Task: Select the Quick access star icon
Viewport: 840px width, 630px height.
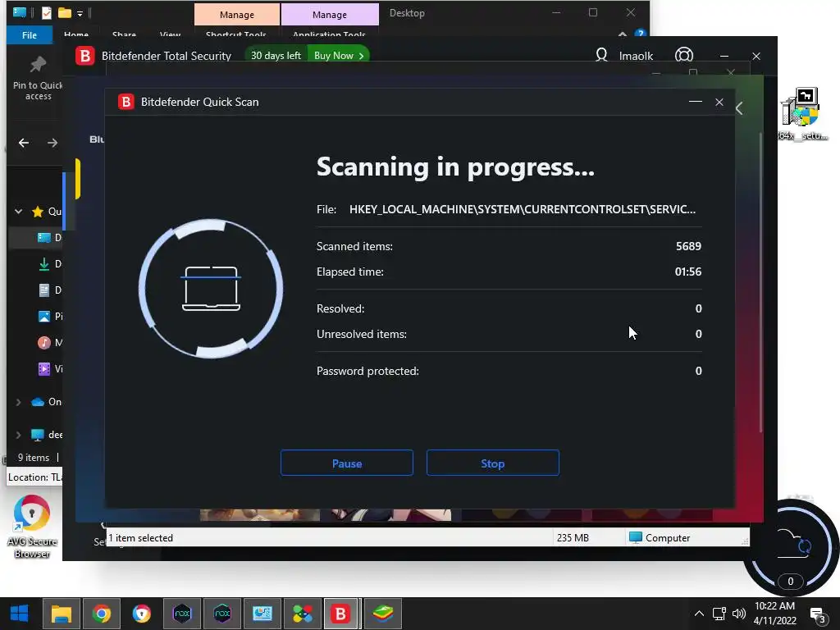Action: pos(38,212)
